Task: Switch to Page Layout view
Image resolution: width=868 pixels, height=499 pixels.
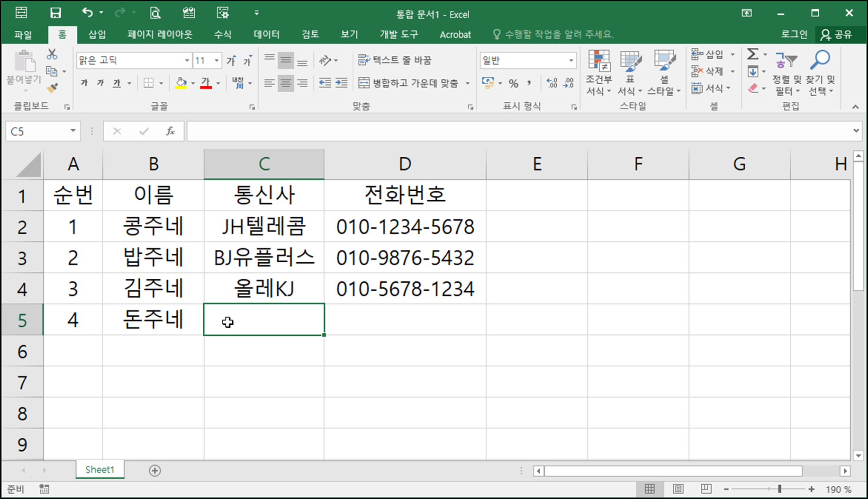Action: tap(678, 489)
